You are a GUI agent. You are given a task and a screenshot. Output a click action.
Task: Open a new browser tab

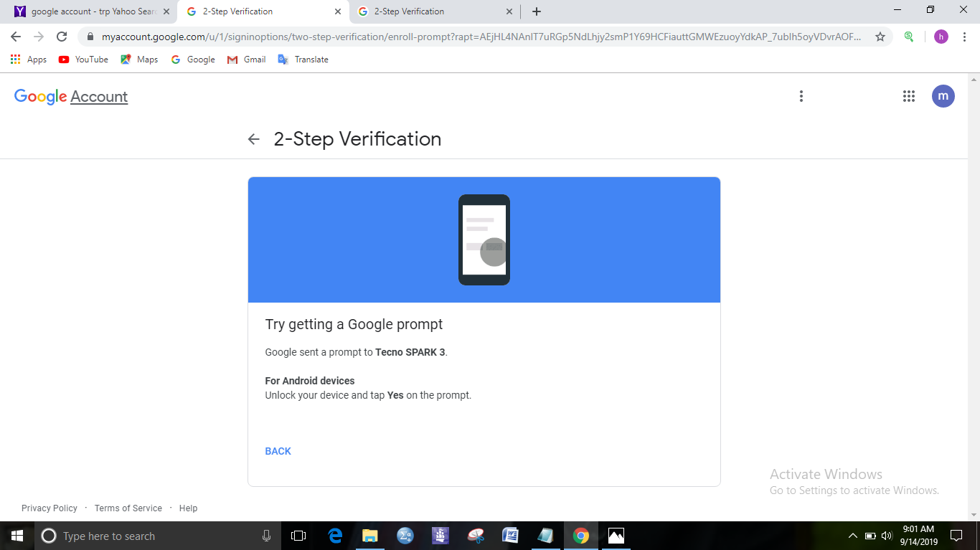tap(537, 11)
